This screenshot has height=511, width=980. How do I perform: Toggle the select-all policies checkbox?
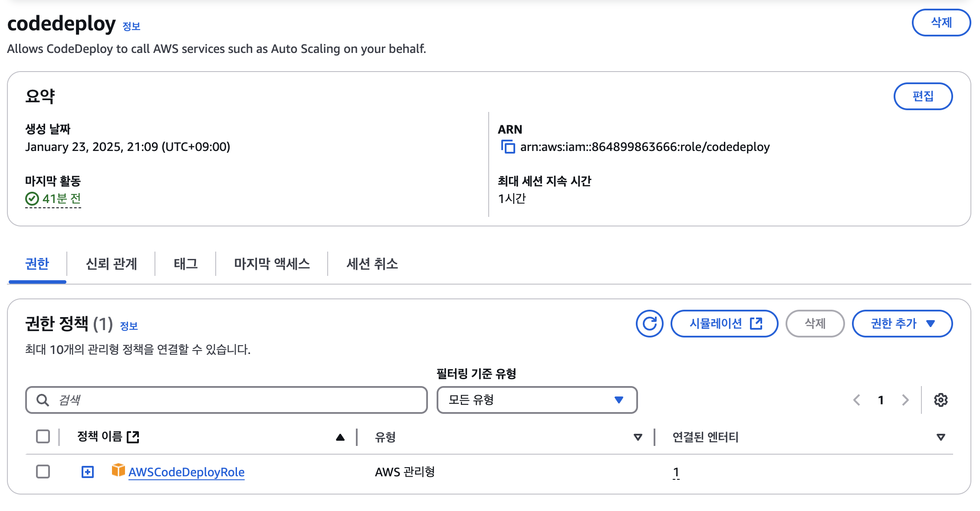pos(43,436)
